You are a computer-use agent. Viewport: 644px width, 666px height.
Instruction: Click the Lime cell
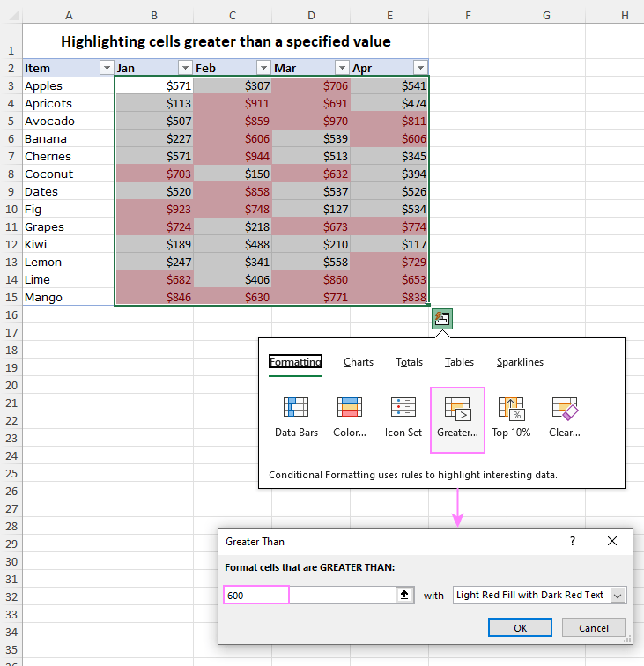pos(69,279)
